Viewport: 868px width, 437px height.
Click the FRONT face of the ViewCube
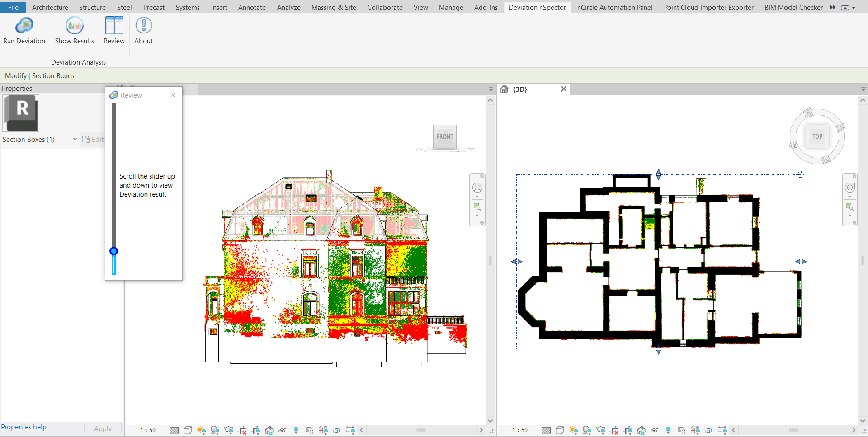click(x=445, y=136)
